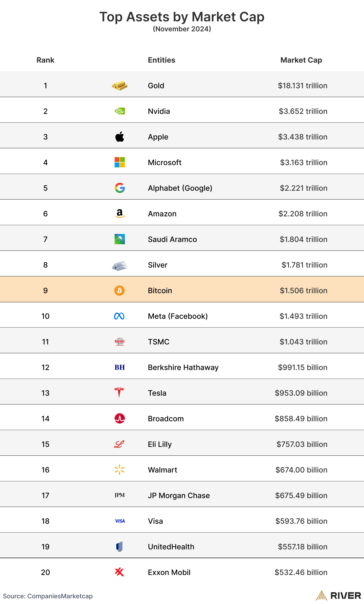364x604 pixels.
Task: Click the Microsoft four-square logo
Action: click(x=120, y=162)
